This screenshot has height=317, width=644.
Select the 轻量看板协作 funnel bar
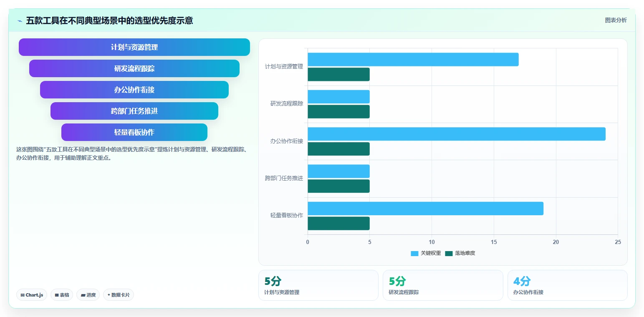click(134, 132)
